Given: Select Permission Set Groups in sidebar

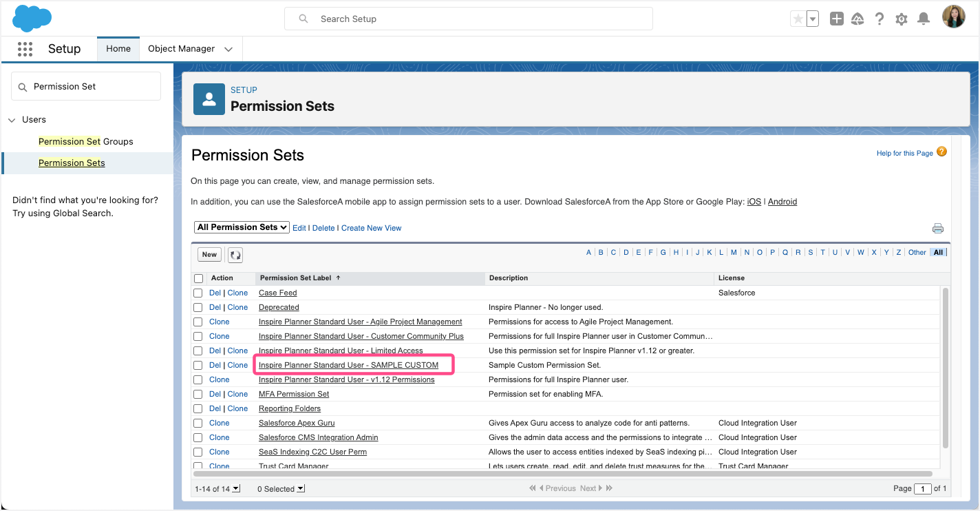Looking at the screenshot, I should click(86, 141).
